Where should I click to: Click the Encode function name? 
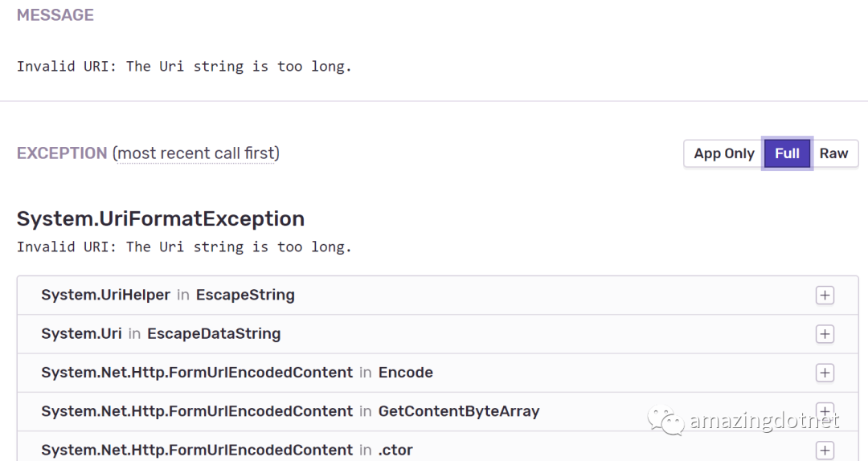click(x=406, y=373)
